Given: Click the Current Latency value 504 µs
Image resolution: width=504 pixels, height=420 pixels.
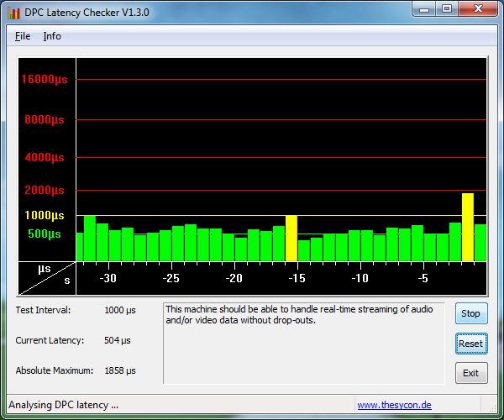Looking at the screenshot, I should (x=118, y=340).
